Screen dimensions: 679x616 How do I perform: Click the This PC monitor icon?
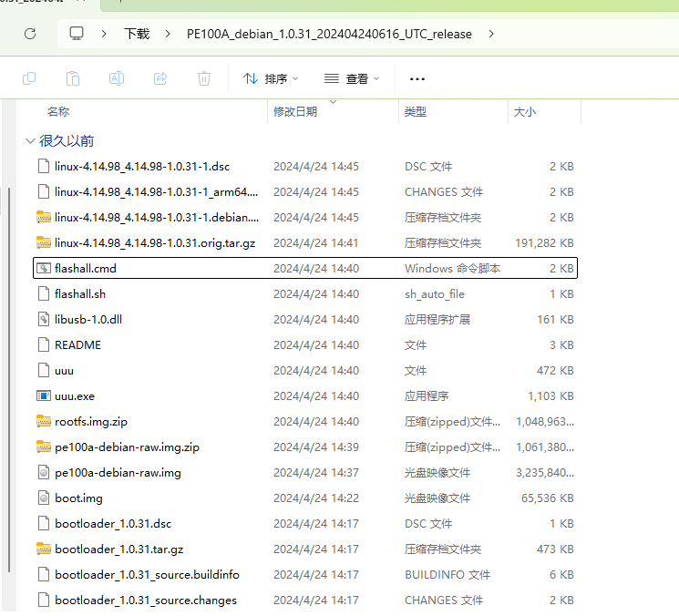coord(77,34)
